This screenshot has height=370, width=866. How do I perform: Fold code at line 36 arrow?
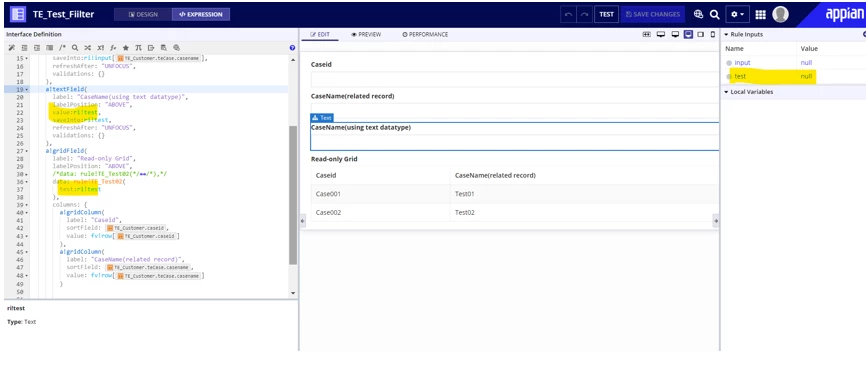pos(27,182)
